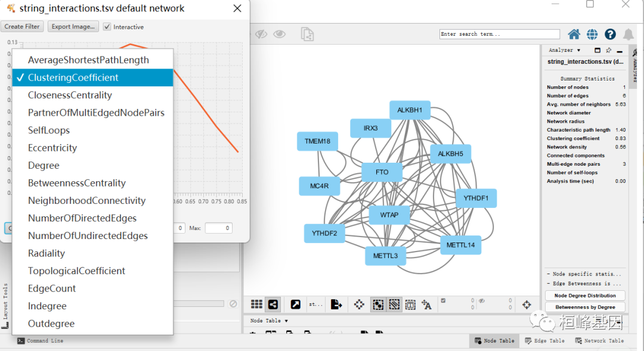Click the bird's-eye navigator icon
Screen dimensions: 644x351
pyautogui.click(x=527, y=305)
